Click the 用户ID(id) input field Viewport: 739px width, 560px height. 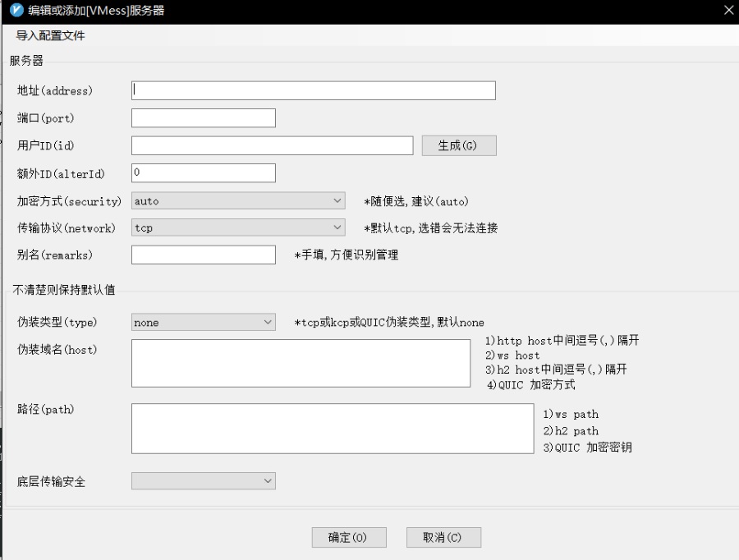click(x=271, y=145)
